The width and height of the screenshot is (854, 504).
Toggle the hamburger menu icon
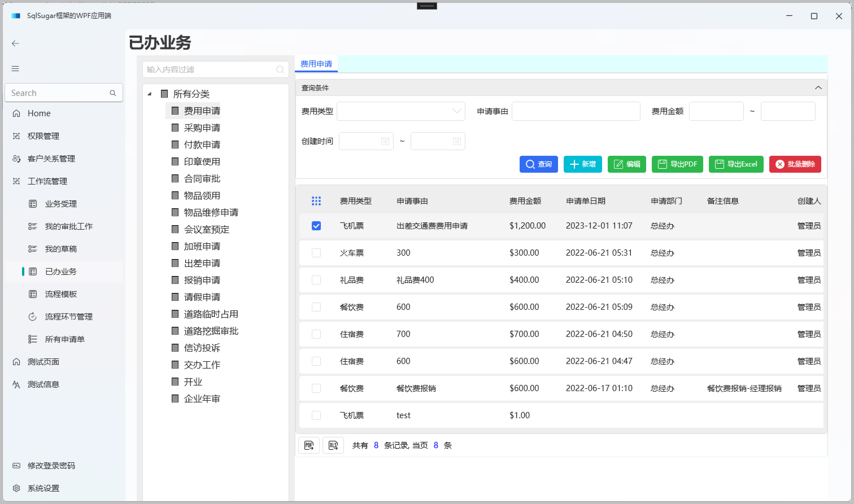pos(15,69)
